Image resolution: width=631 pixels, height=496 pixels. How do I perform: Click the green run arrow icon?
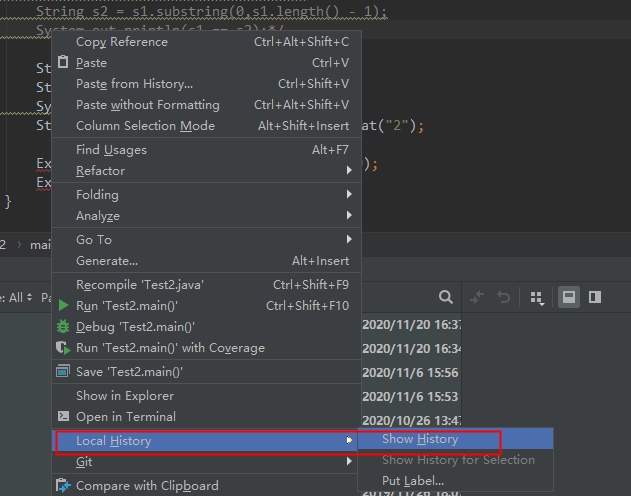[x=63, y=305]
